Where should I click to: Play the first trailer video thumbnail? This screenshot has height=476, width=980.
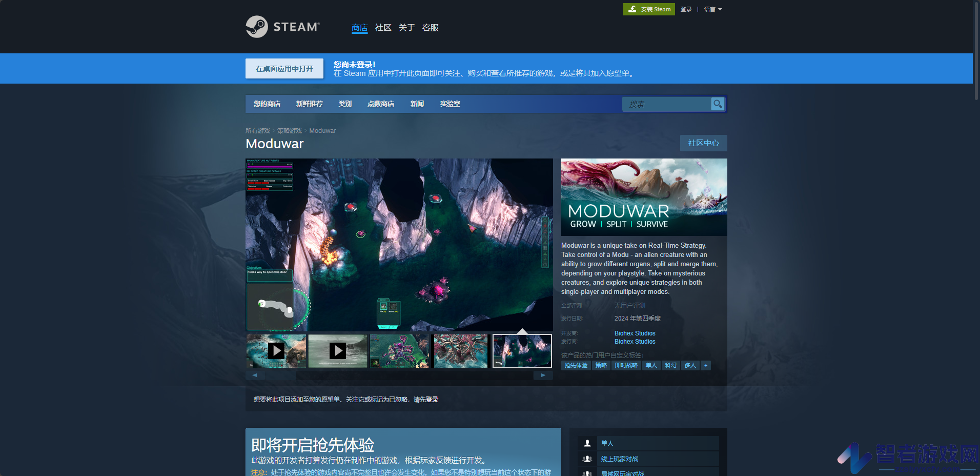point(276,351)
